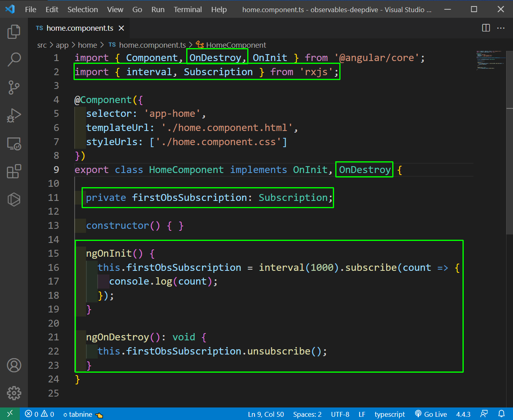513x420 pixels.
Task: Open the File menu
Action: click(30, 9)
